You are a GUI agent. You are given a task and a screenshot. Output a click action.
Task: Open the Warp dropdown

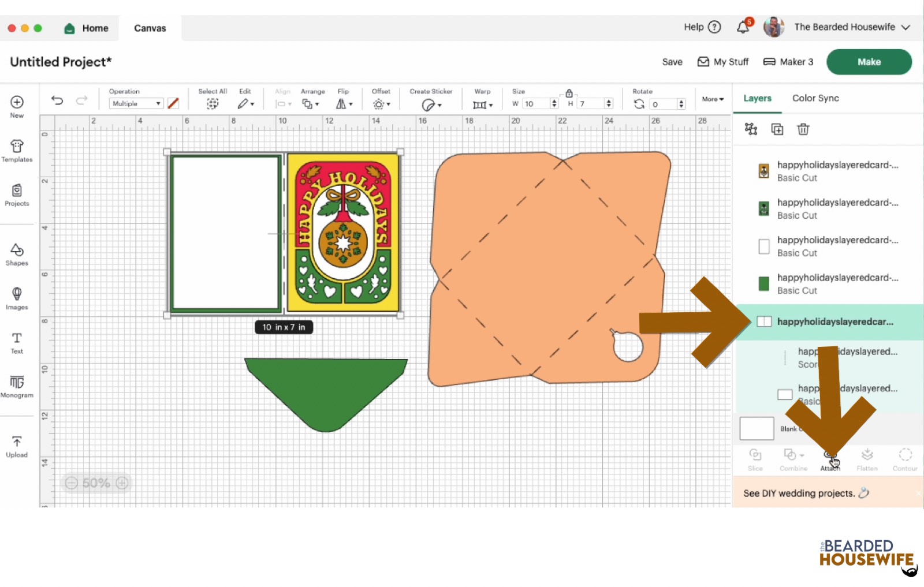(483, 104)
